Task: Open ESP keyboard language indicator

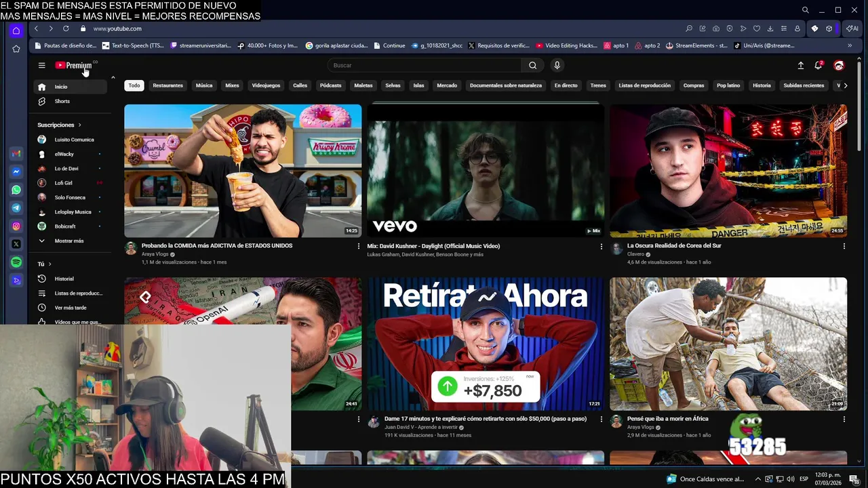Action: click(x=804, y=479)
